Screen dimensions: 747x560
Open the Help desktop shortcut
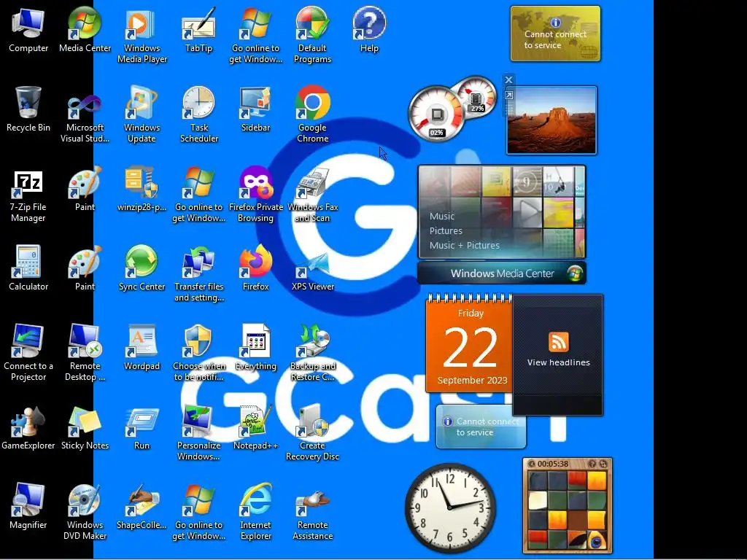coord(369,30)
